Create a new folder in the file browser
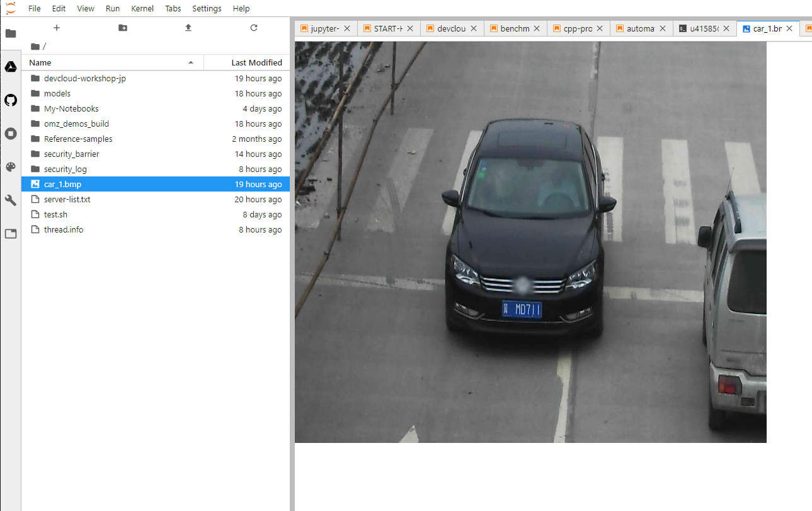 [x=122, y=28]
